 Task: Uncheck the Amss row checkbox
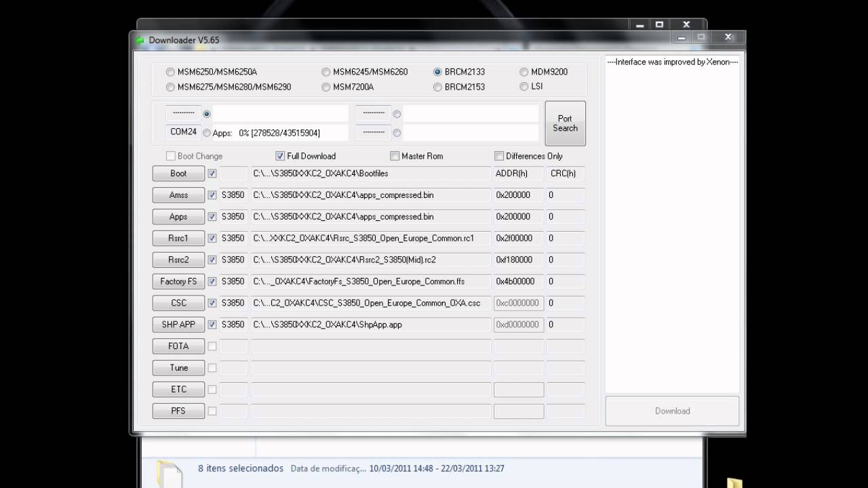212,195
